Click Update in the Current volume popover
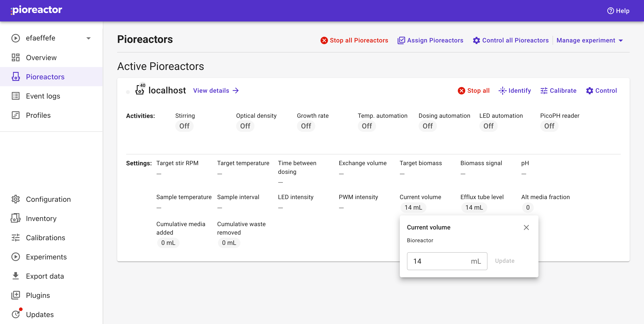The image size is (644, 324). click(x=505, y=261)
